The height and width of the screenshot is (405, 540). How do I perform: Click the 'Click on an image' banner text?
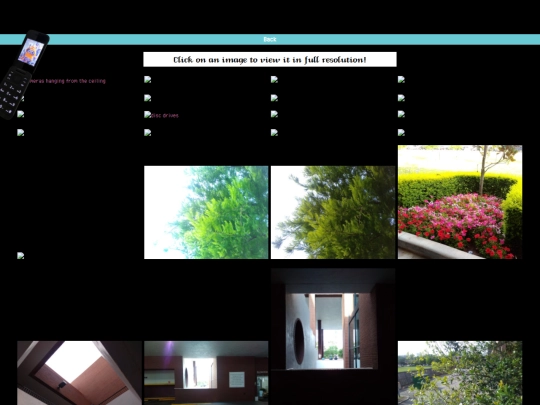pyautogui.click(x=270, y=60)
